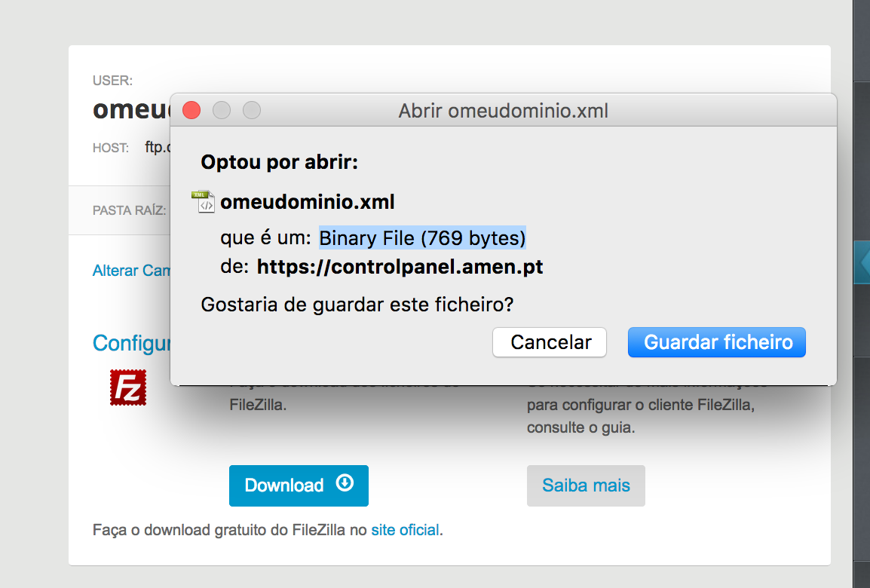Click the line para configurar o cliente FileZilla,
This screenshot has width=870, height=588.
pos(641,405)
